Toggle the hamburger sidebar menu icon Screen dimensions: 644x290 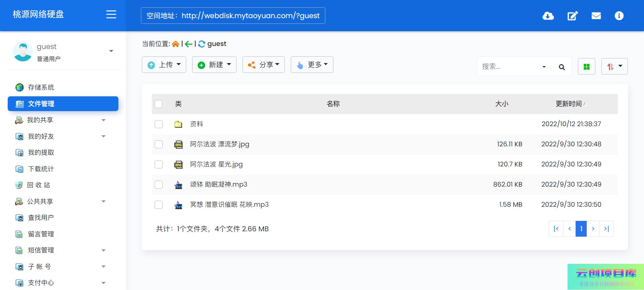pos(111,14)
